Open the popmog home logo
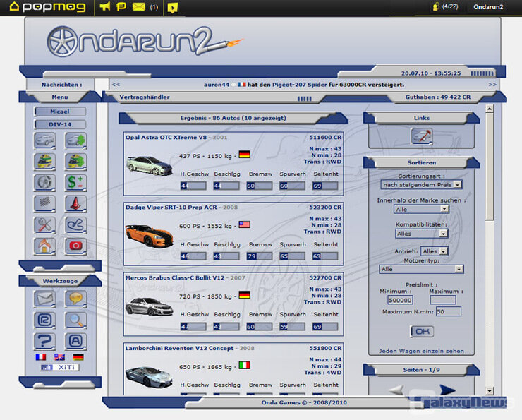Screen dimensions: 522x420 [47, 6]
